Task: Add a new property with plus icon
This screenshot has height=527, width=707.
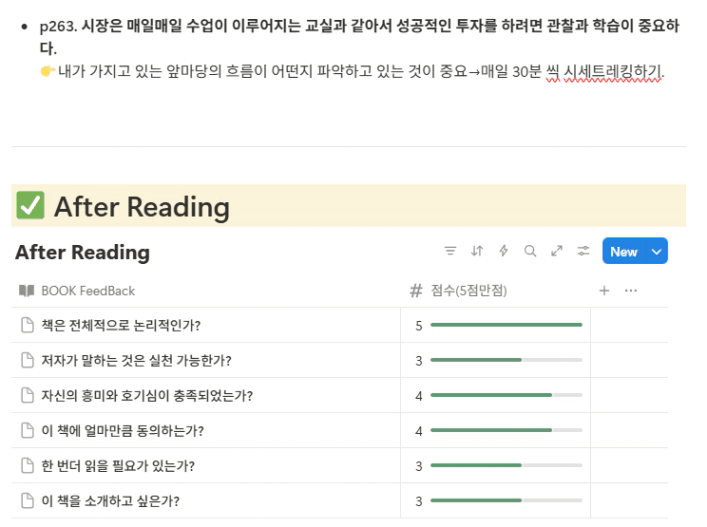Action: coord(604,291)
